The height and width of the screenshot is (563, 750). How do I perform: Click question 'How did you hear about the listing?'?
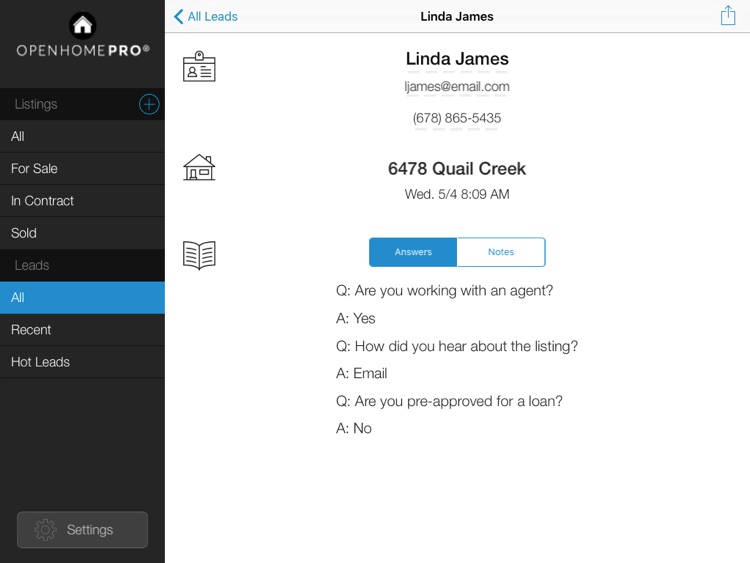pyautogui.click(x=457, y=346)
